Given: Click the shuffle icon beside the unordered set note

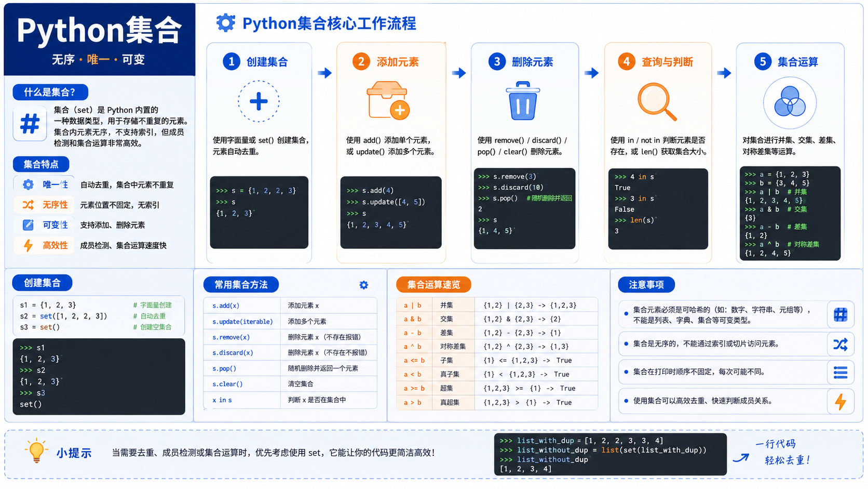Looking at the screenshot, I should point(840,344).
